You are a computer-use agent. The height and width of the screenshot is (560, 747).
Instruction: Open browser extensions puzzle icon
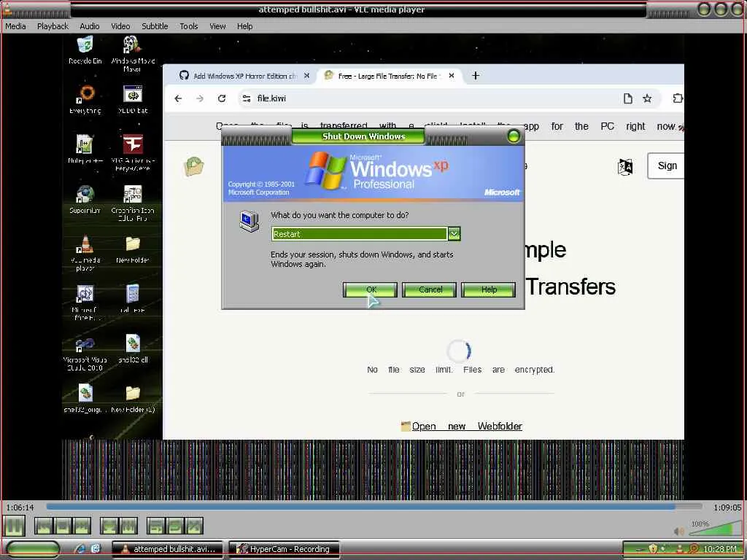(678, 98)
